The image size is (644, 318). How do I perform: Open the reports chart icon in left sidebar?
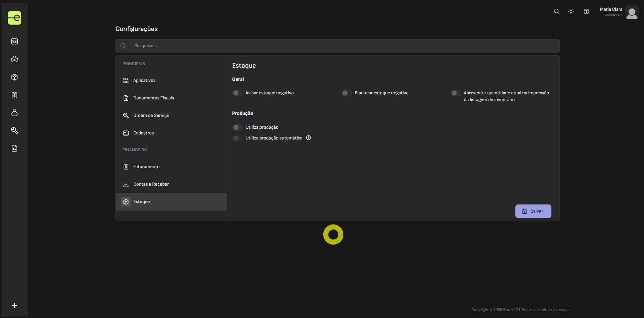14,148
